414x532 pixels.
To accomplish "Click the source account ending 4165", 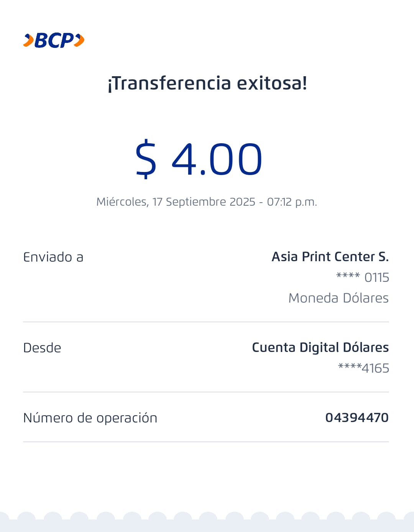I will [x=363, y=368].
